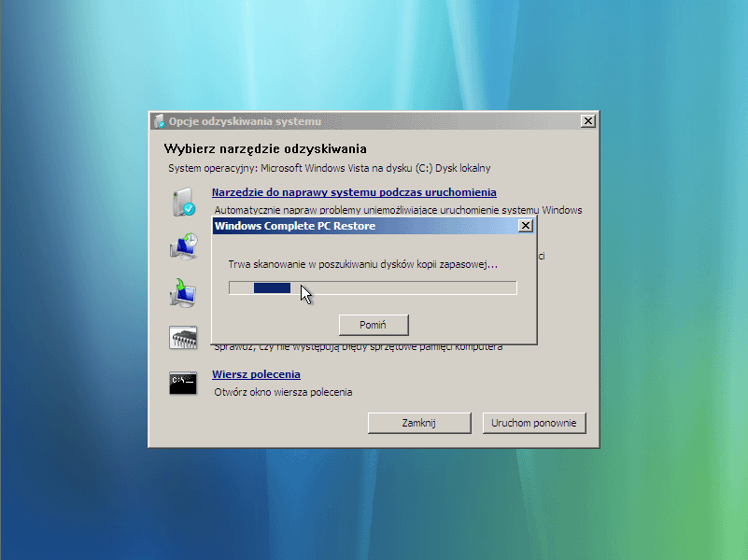Click the Wybierz narzędzie odzyskiwania heading
748x560 pixels.
[x=265, y=148]
